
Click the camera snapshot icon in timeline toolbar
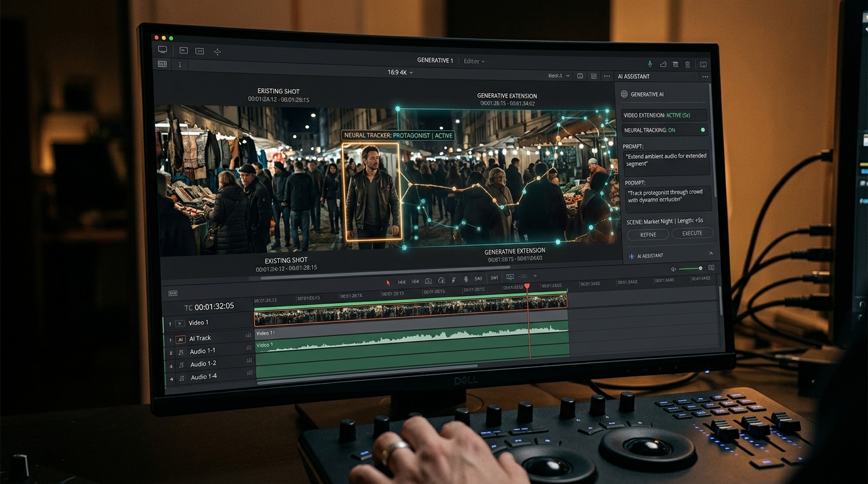click(428, 281)
